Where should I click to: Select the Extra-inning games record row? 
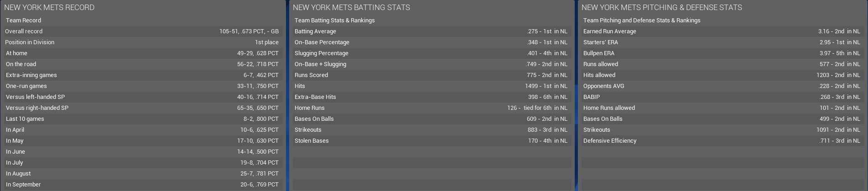[x=141, y=75]
